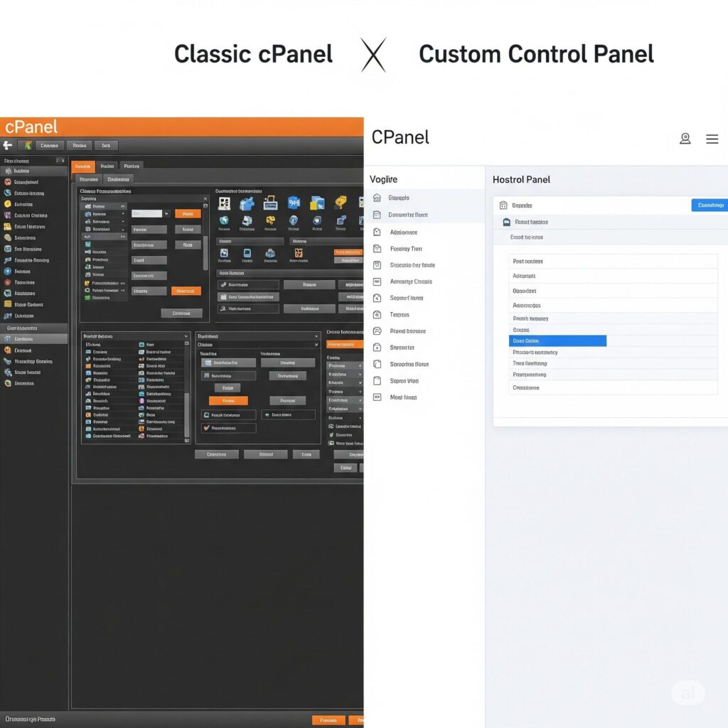
Task: Open the black-and-white QR grid icon
Action: pos(224,203)
